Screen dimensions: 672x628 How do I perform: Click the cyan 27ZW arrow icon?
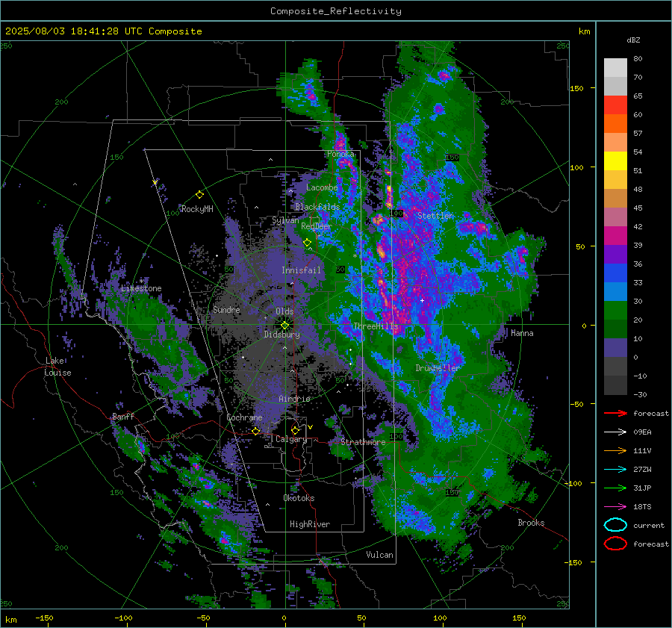[615, 470]
